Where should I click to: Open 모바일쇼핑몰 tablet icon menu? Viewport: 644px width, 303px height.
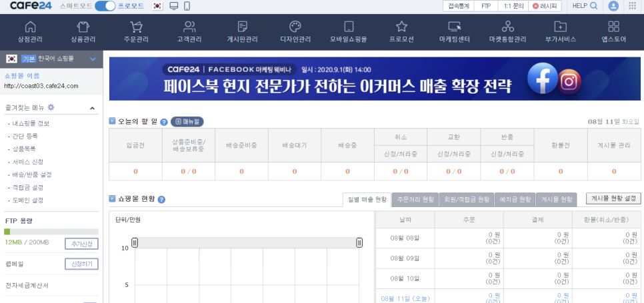click(x=348, y=33)
